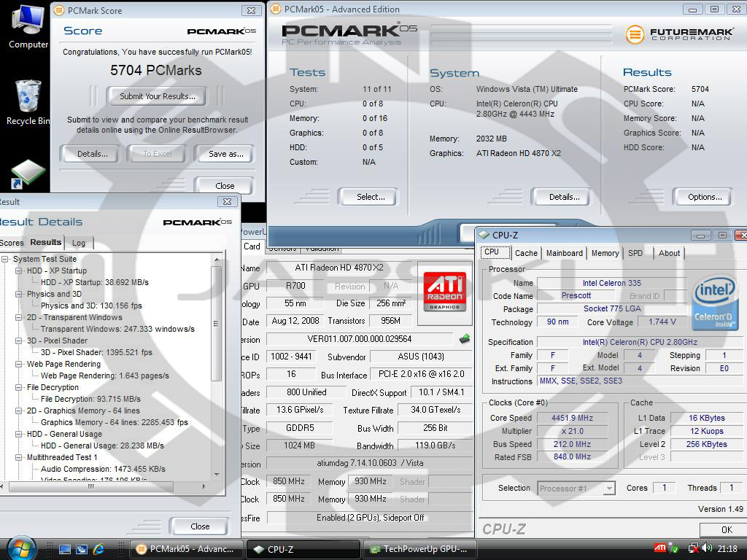Click the PCMark05 Advanced Edition title icon
747x560 pixels.
[275, 9]
